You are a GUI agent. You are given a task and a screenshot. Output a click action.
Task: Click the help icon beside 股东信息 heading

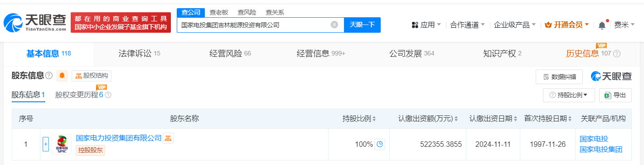tap(49, 75)
